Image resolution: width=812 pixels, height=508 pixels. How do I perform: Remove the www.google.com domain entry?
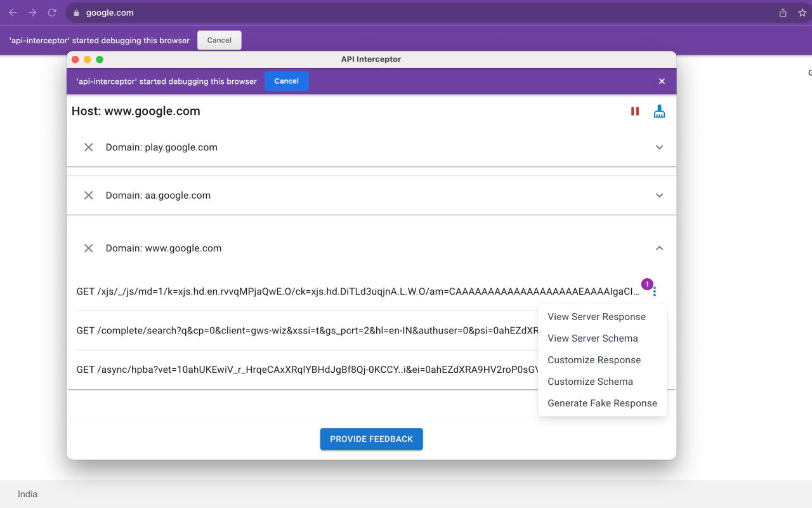coord(89,248)
